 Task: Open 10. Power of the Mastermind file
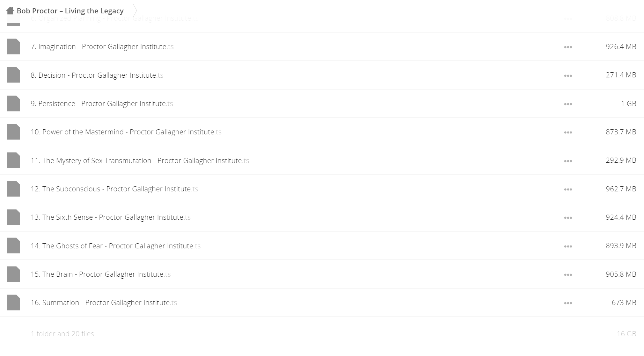pyautogui.click(x=126, y=132)
